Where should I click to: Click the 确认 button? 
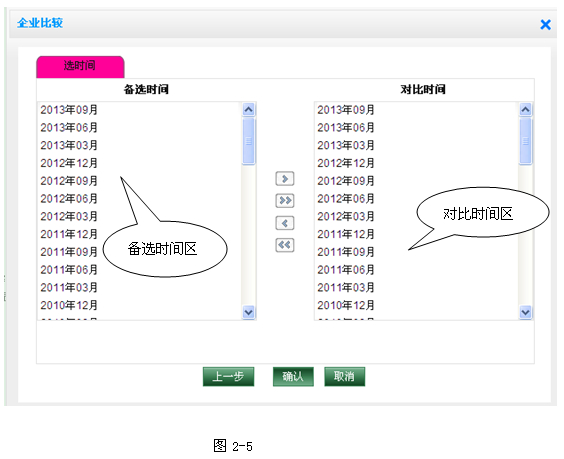(293, 377)
